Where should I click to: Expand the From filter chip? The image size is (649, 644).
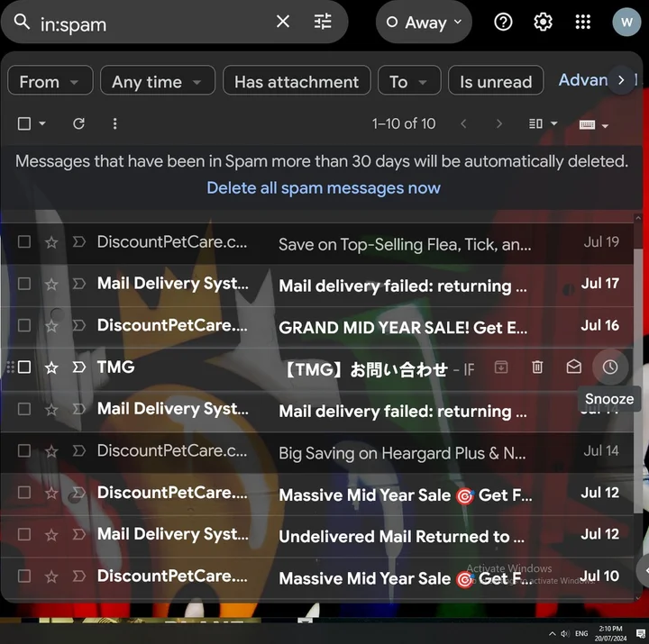tap(50, 81)
